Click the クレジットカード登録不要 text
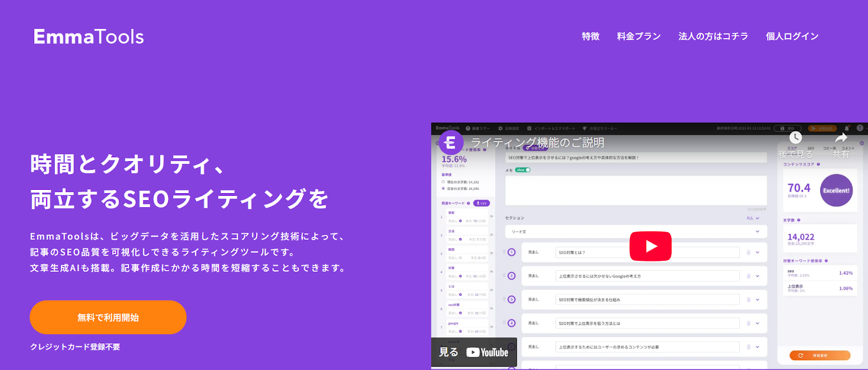The image size is (868, 370). (x=75, y=347)
